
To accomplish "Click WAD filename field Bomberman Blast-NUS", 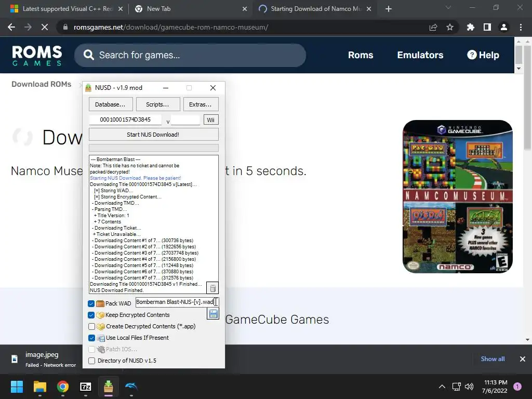I will click(177, 302).
